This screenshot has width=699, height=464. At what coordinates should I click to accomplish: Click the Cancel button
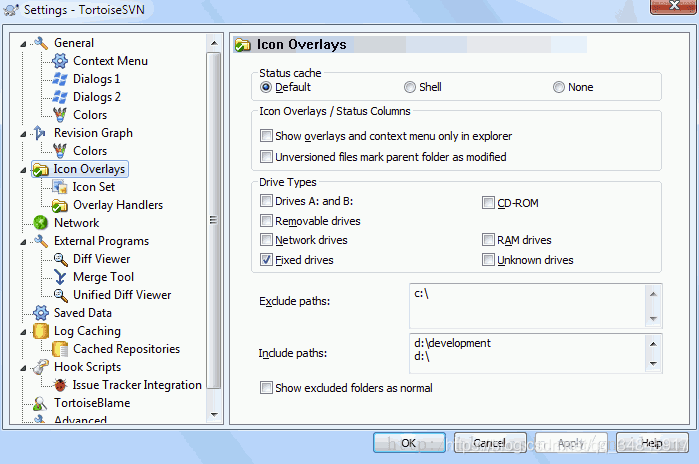(490, 443)
